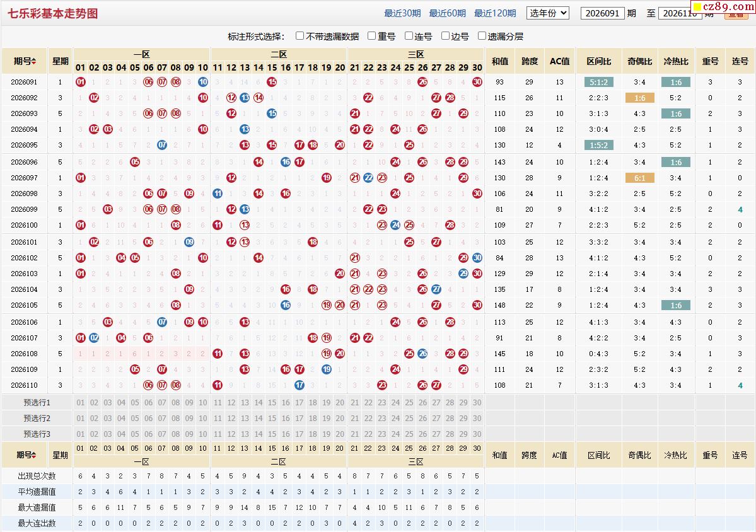
Task: Select number 07 in 预选行1
Action: (x=162, y=402)
